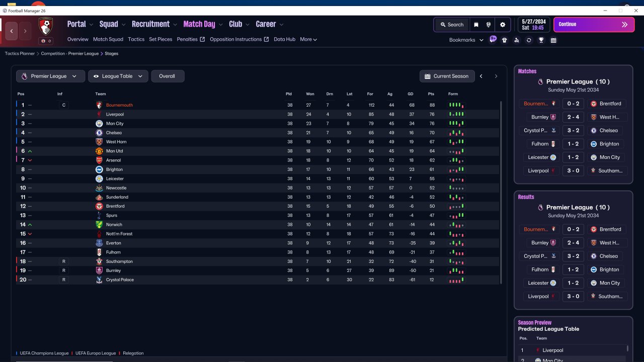The width and height of the screenshot is (644, 362).
Task: Expand the Club menu chevron
Action: pyautogui.click(x=247, y=25)
